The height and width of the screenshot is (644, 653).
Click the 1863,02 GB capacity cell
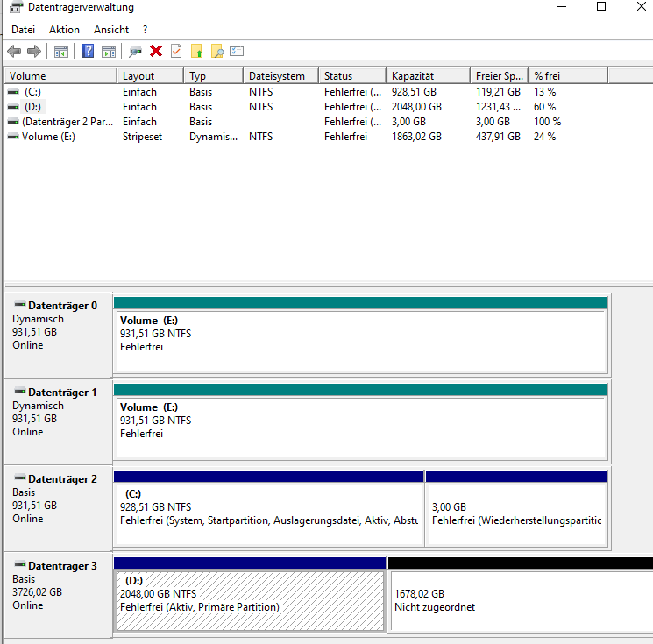coord(416,137)
